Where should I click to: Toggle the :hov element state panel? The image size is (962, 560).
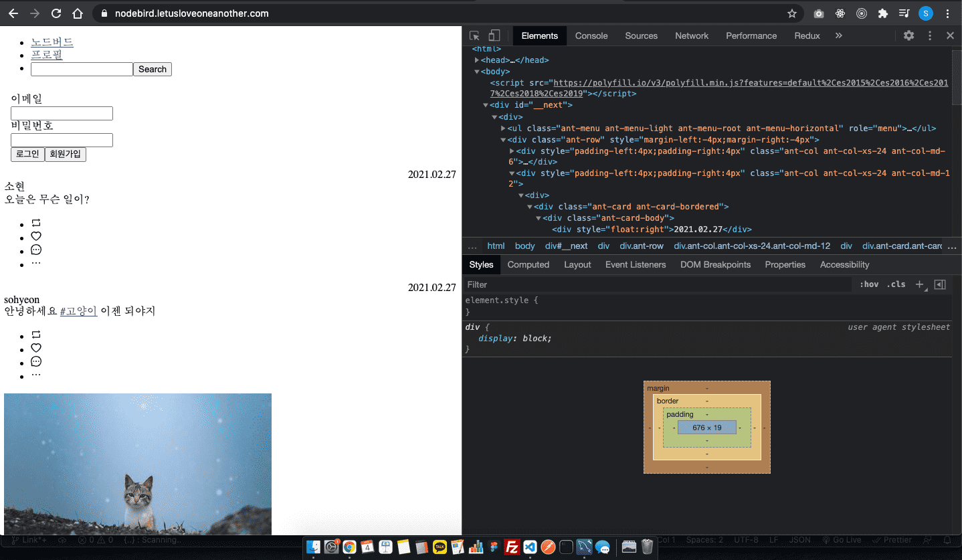click(x=869, y=284)
